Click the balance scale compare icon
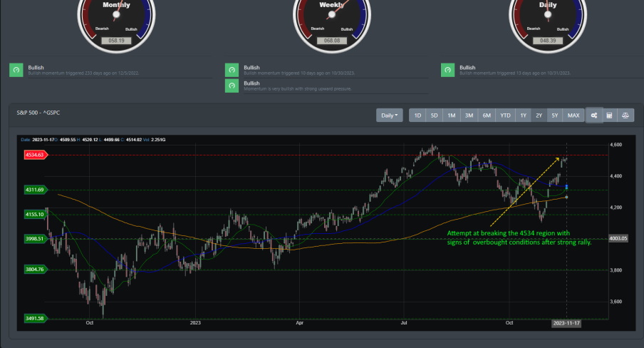This screenshot has height=348, width=644. point(625,115)
